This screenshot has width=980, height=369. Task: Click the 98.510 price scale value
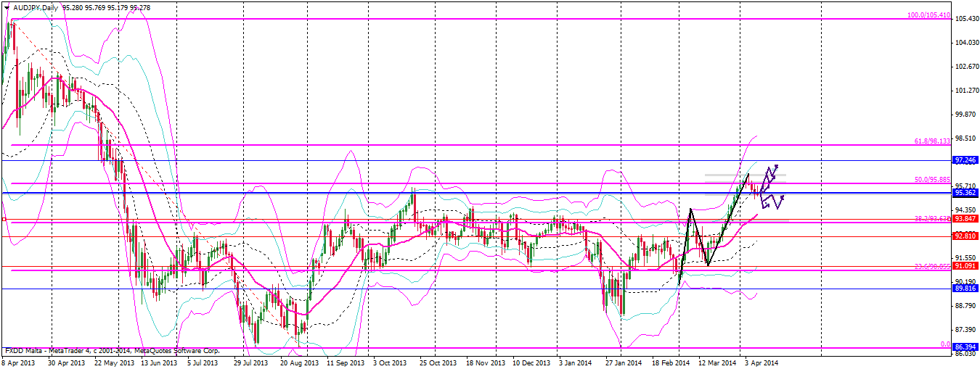point(967,138)
